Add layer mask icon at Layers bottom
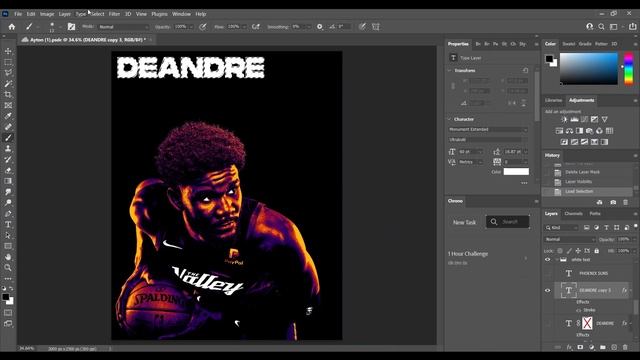 580,347
